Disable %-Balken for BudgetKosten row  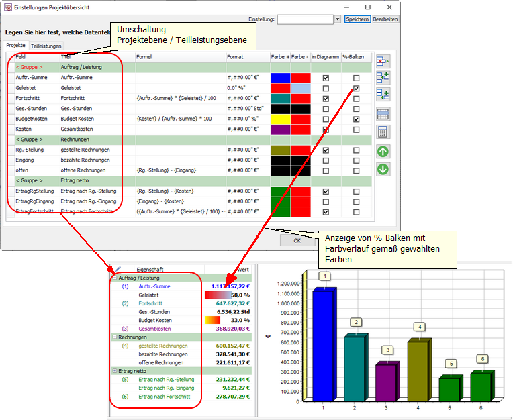point(356,119)
